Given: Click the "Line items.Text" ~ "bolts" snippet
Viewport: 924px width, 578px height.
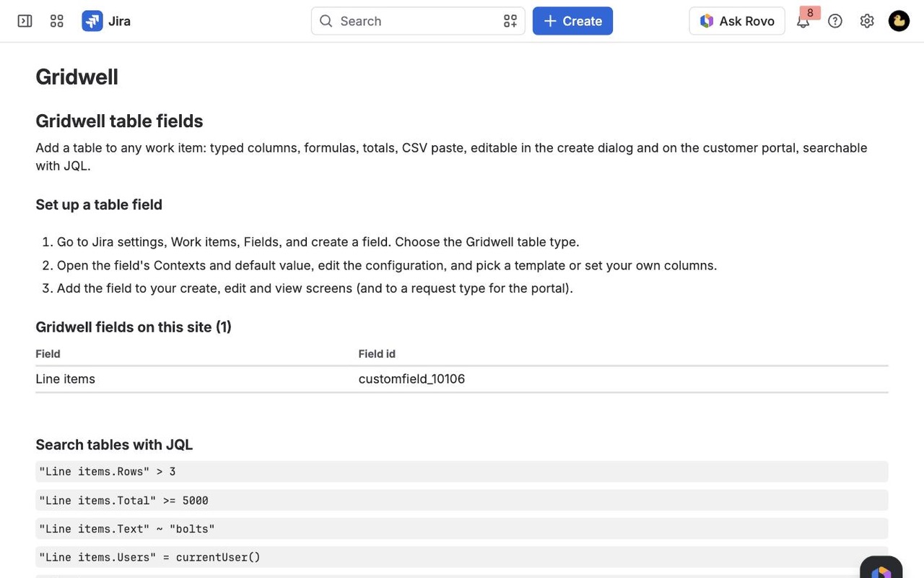Looking at the screenshot, I should point(462,529).
